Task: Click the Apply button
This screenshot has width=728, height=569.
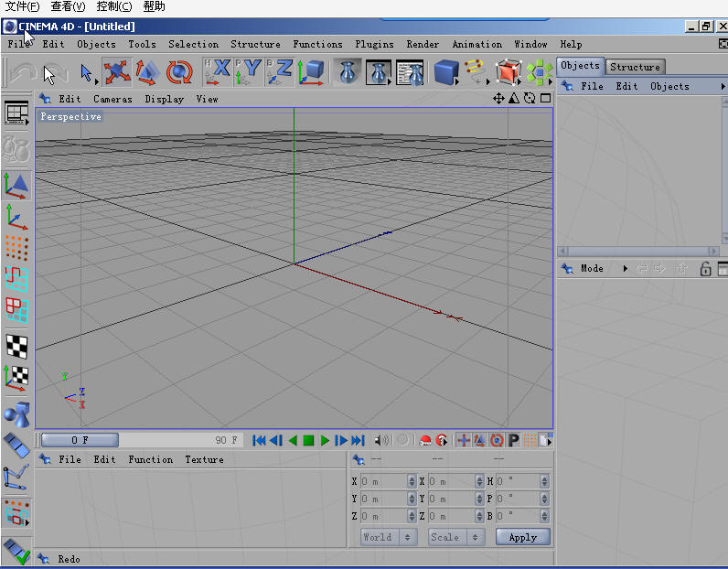Action: click(x=522, y=537)
